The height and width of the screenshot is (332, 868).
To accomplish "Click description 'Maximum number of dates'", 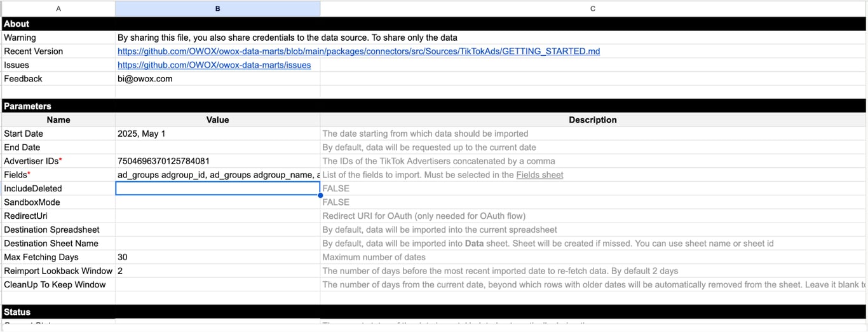I will (374, 257).
